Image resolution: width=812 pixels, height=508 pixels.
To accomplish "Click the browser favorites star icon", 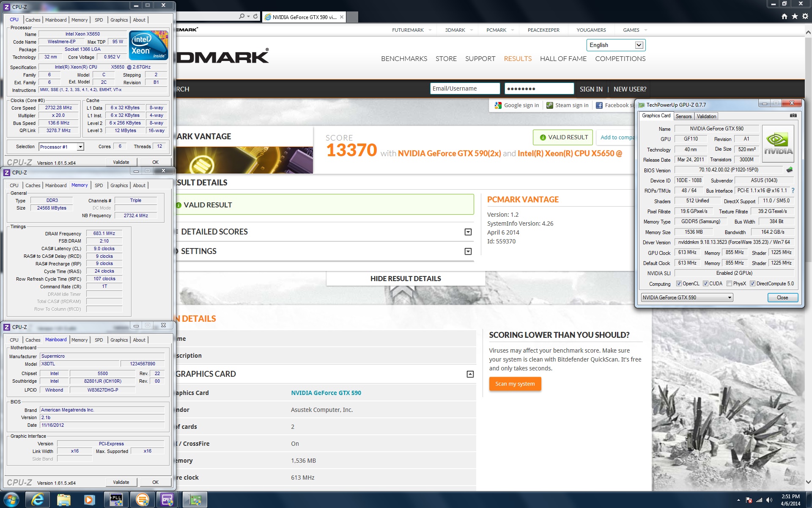I will 795,17.
